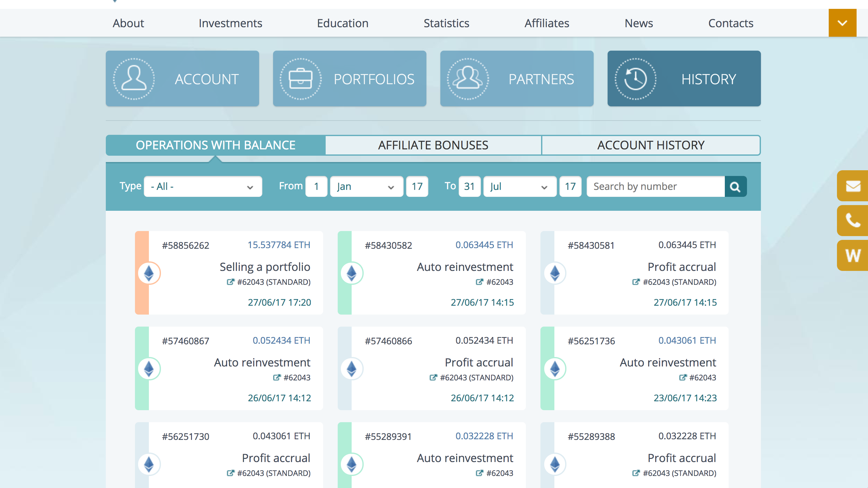This screenshot has width=868, height=488.
Task: Click the amount 15.537784 ETH
Action: [x=279, y=245]
